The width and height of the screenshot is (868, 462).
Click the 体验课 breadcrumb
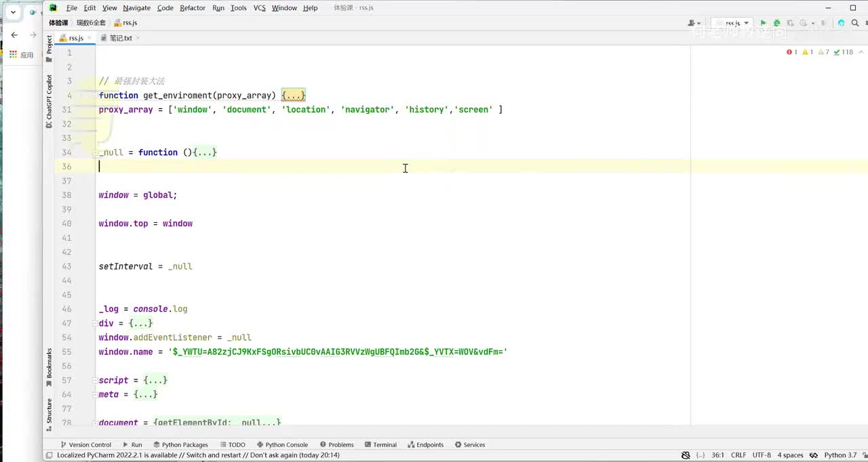pos(58,23)
